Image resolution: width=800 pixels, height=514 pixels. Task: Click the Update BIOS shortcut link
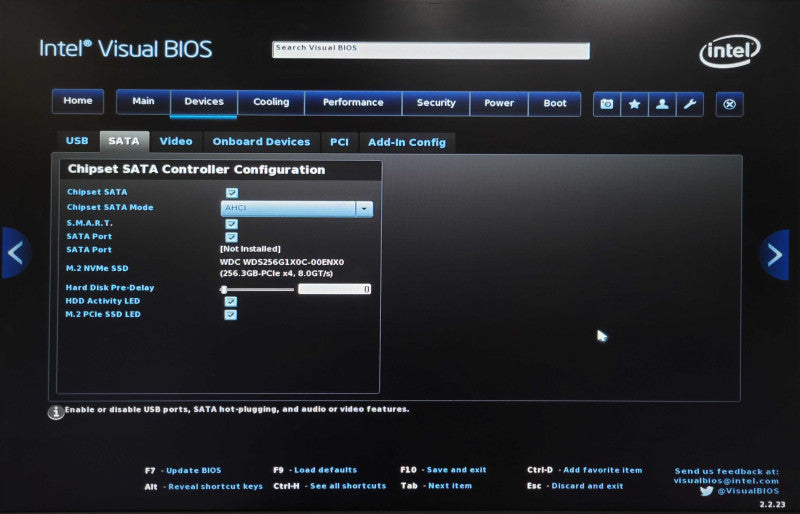tap(193, 471)
